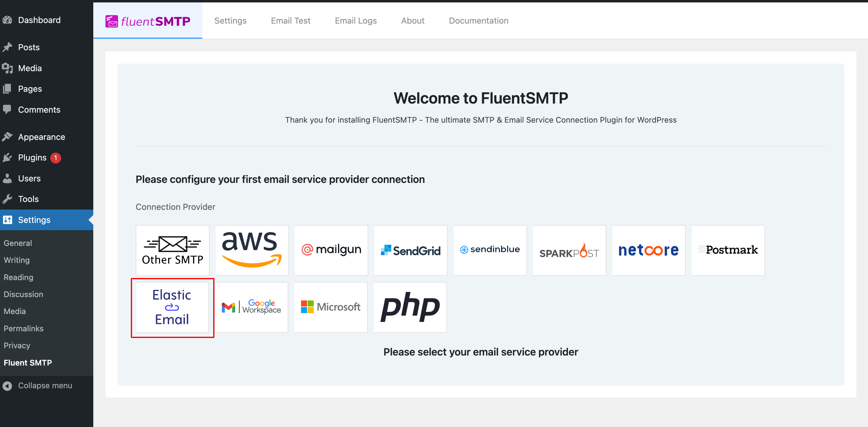Image resolution: width=868 pixels, height=427 pixels.
Task: Open the General settings submenu link
Action: click(x=18, y=243)
